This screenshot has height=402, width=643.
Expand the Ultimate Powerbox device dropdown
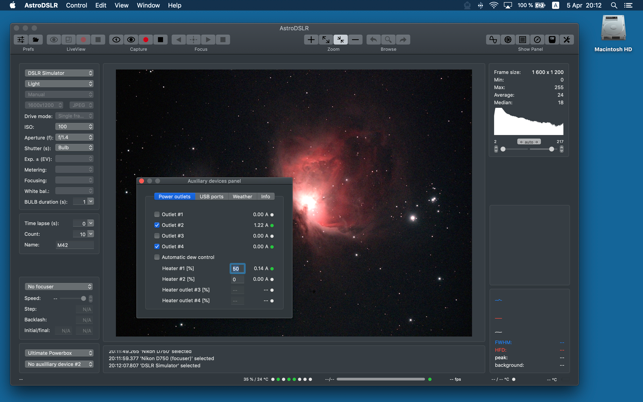pyautogui.click(x=59, y=353)
